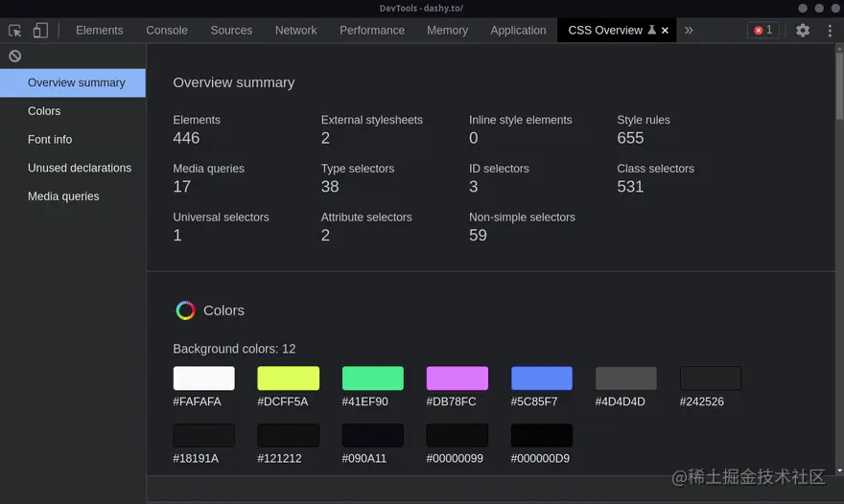Click the Elements count 446

click(186, 138)
